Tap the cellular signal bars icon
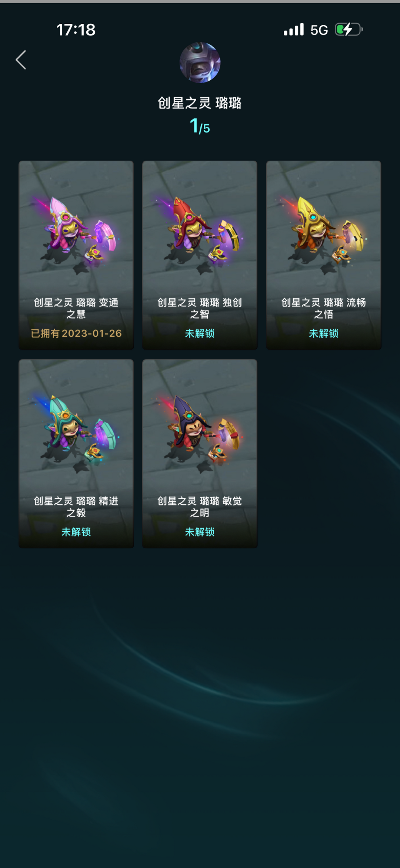 (294, 30)
